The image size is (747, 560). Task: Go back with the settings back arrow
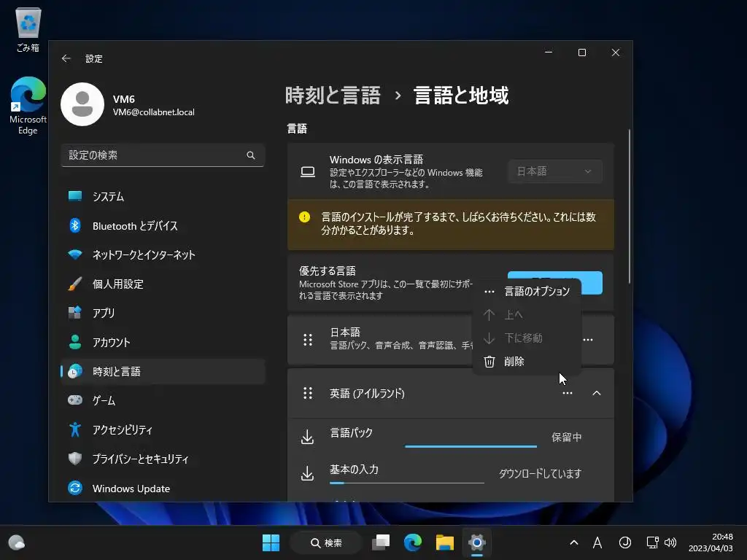[x=66, y=58]
